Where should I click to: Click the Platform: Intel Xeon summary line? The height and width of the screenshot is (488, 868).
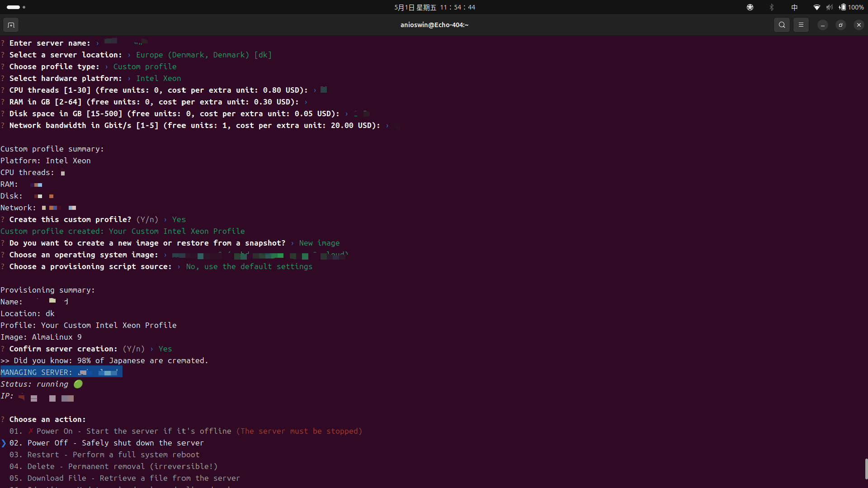pyautogui.click(x=46, y=161)
